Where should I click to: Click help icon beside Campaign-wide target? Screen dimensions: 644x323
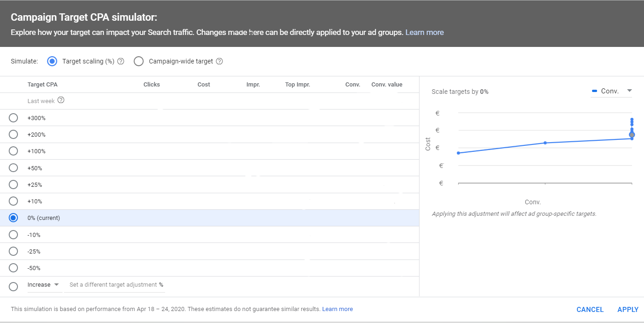tap(219, 61)
